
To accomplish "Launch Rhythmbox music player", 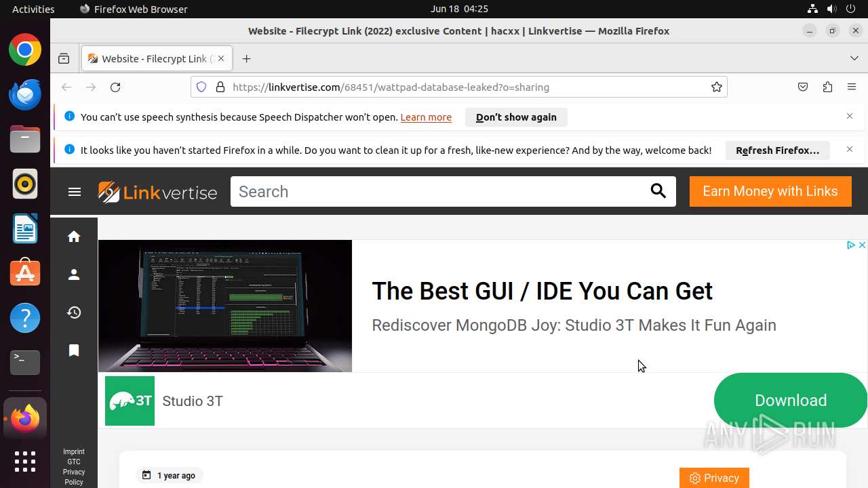I will coord(25,184).
